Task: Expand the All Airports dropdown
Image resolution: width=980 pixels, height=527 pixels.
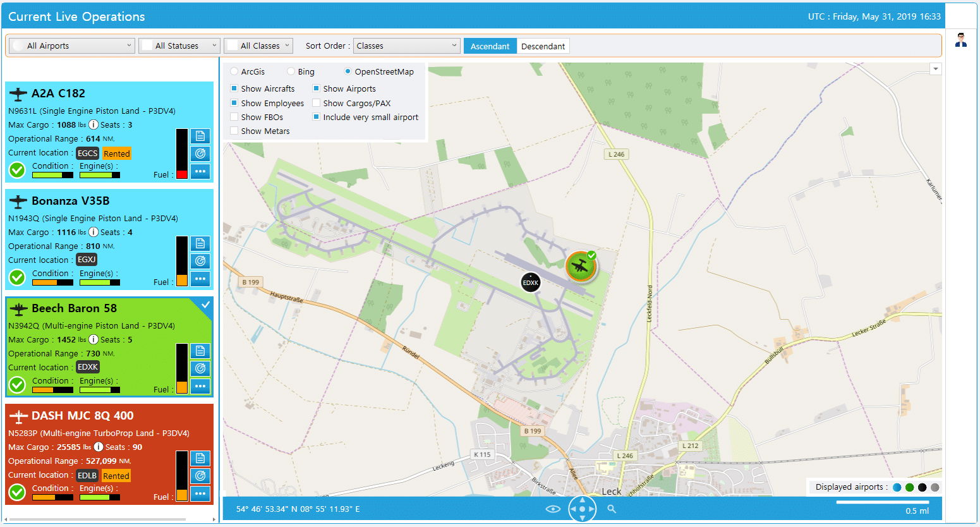Action: click(x=72, y=45)
